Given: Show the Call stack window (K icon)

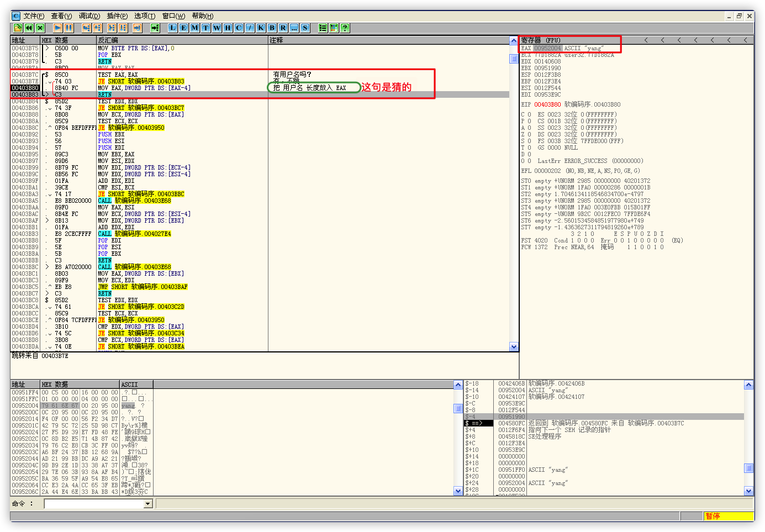Looking at the screenshot, I should click(x=261, y=28).
